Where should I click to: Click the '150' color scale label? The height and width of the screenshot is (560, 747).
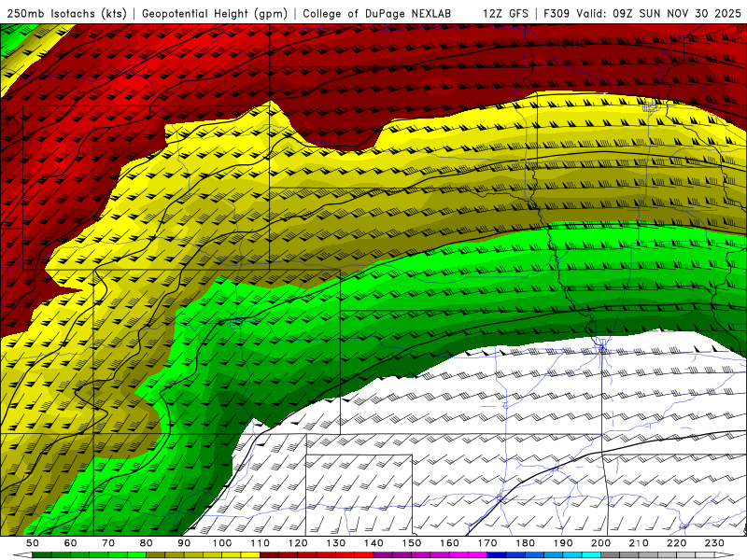tap(412, 543)
